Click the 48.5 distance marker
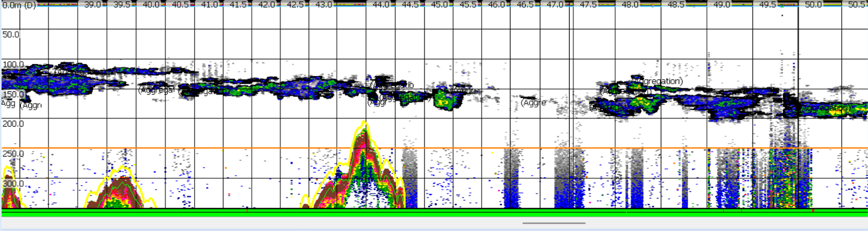 [x=676, y=4]
